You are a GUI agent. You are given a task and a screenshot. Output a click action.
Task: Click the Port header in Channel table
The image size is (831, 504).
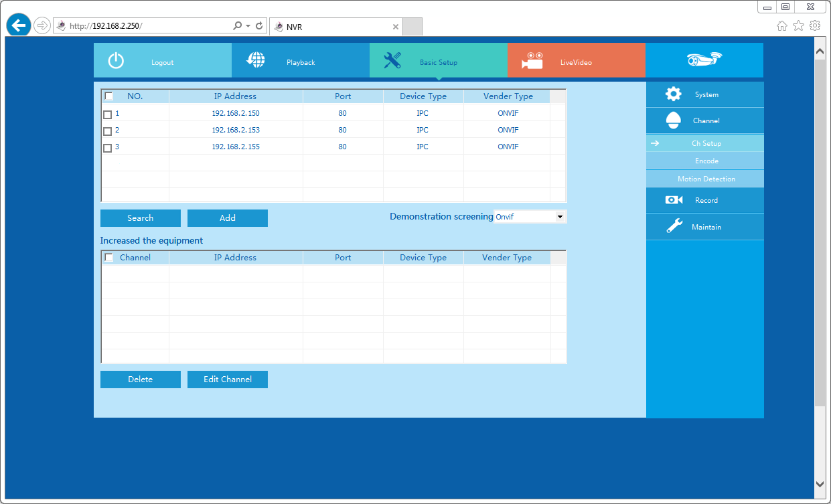click(343, 258)
